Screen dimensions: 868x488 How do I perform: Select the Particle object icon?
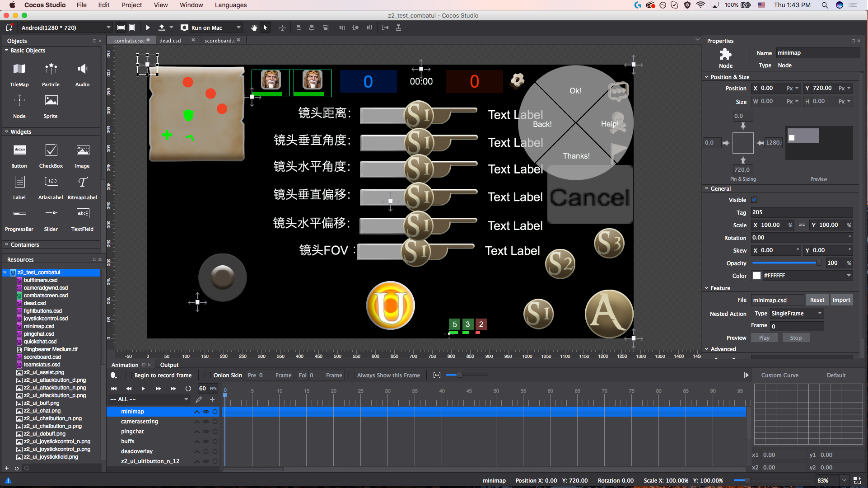click(x=51, y=69)
